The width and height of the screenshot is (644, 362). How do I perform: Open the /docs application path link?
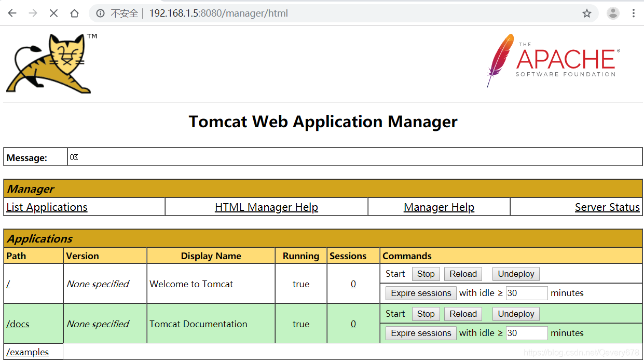click(x=18, y=324)
